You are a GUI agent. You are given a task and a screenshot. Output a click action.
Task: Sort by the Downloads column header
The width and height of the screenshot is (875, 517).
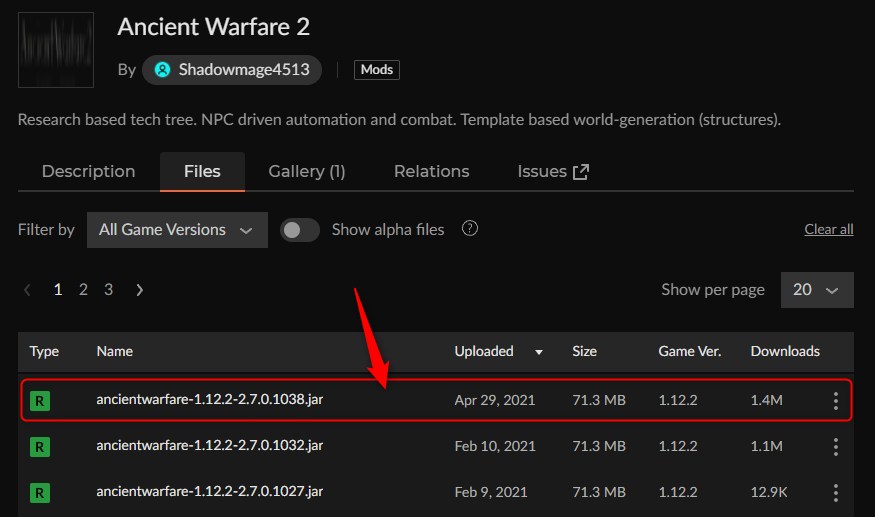pos(785,351)
